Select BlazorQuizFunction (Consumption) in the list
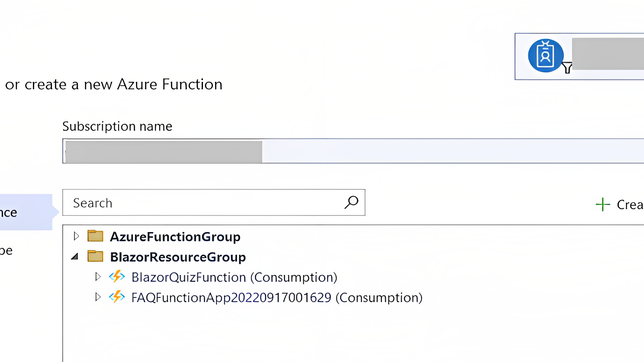Image resolution: width=644 pixels, height=362 pixels. (234, 277)
